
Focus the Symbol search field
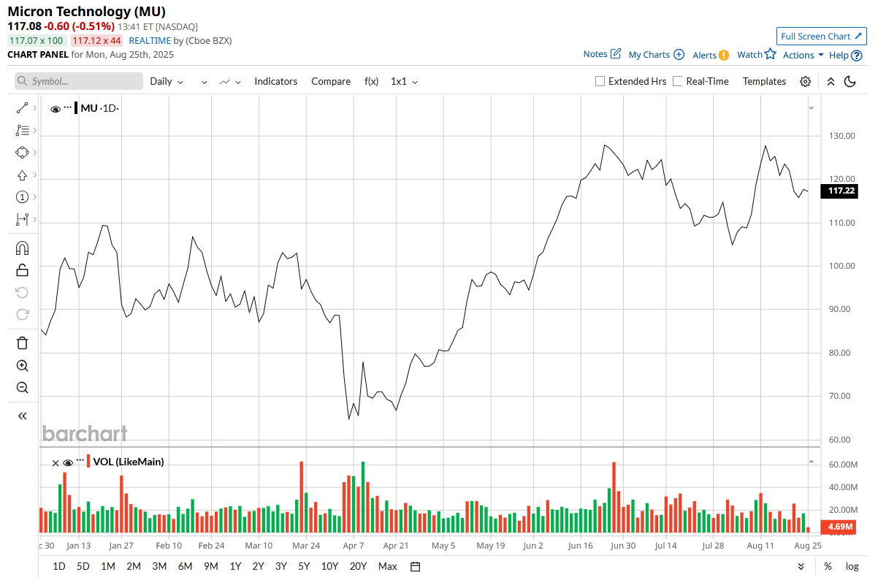coord(79,82)
